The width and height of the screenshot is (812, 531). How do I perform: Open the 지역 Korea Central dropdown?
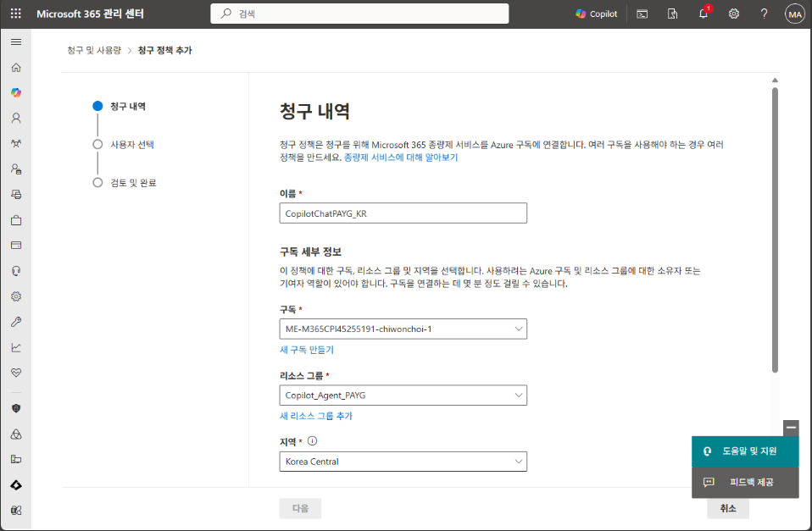pos(403,461)
